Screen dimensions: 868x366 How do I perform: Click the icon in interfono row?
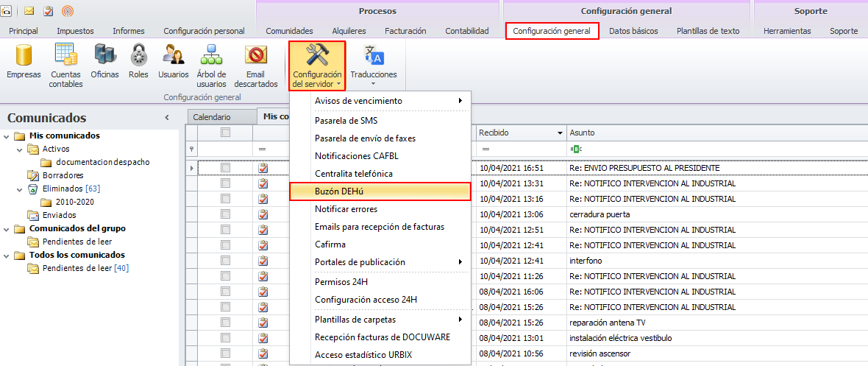click(263, 261)
